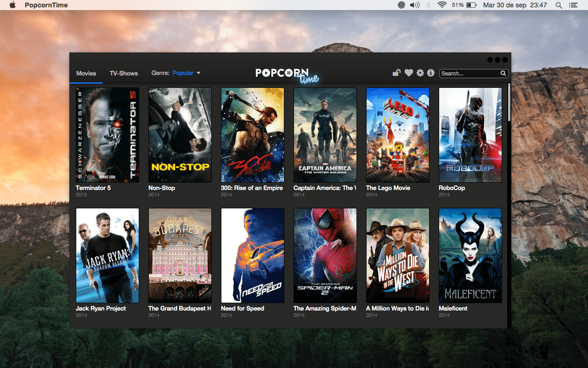Click the unlocked padlock VPN icon
588x368 pixels.
[x=396, y=73]
